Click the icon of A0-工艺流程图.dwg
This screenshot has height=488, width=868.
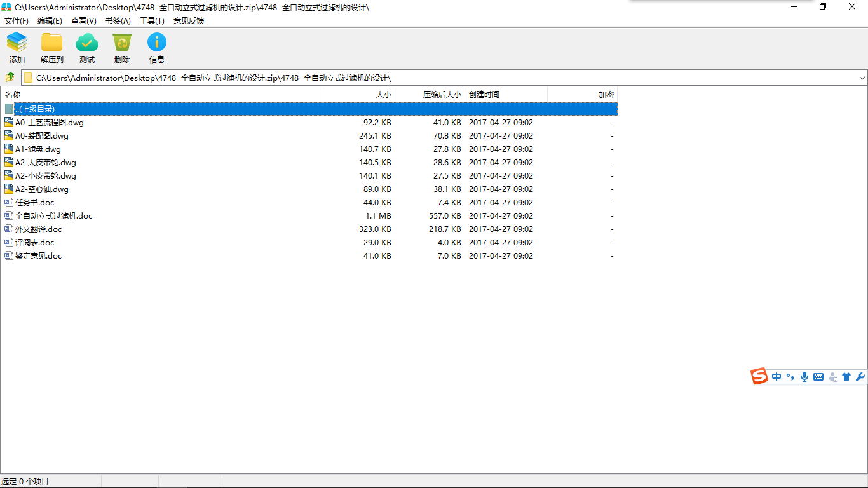coord(9,122)
